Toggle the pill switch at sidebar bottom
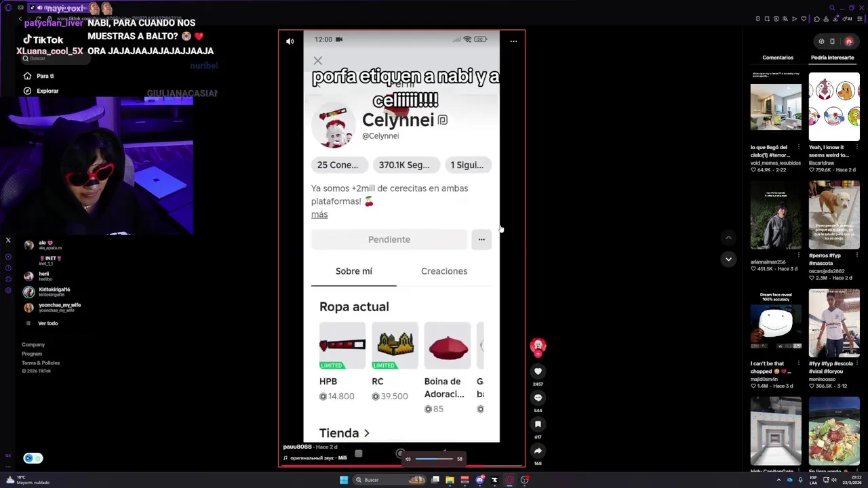Image resolution: width=868 pixels, height=488 pixels. pyautogui.click(x=33, y=458)
